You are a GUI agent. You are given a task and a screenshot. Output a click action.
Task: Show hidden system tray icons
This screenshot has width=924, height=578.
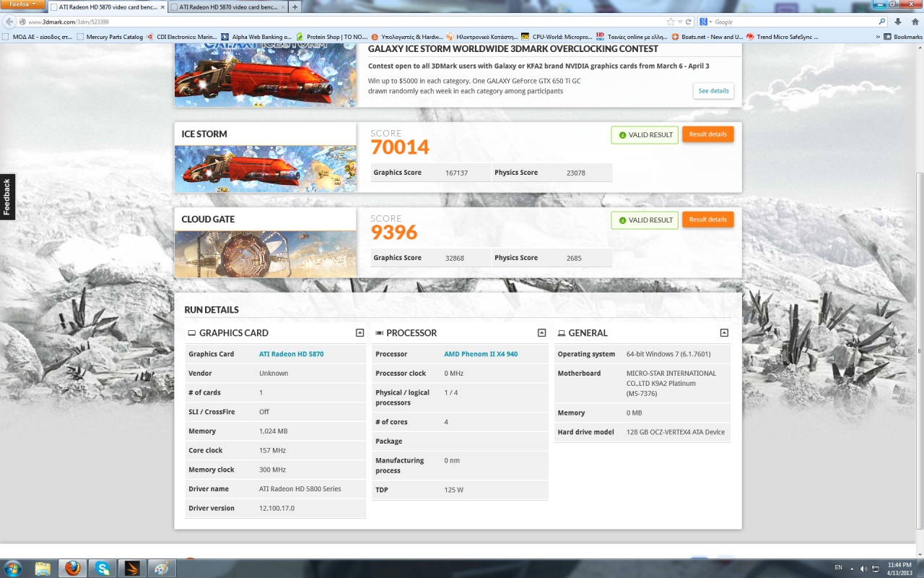(x=853, y=568)
